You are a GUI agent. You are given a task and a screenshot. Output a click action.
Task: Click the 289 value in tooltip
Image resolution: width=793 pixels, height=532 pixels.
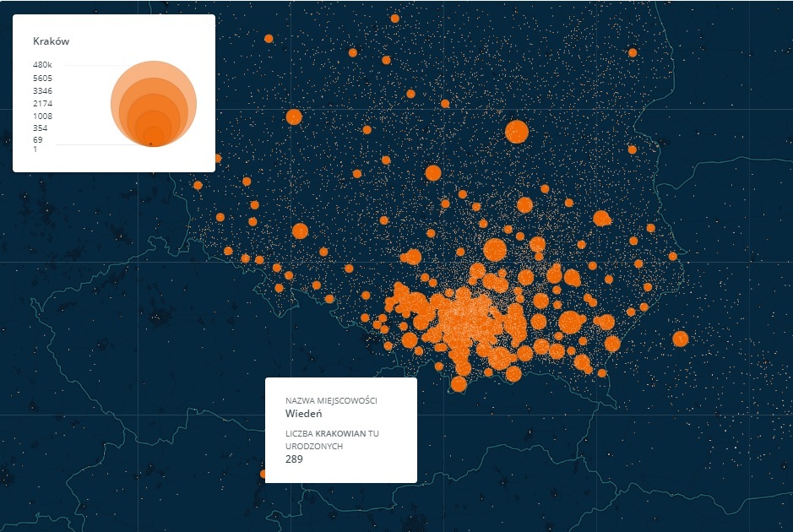[x=294, y=459]
